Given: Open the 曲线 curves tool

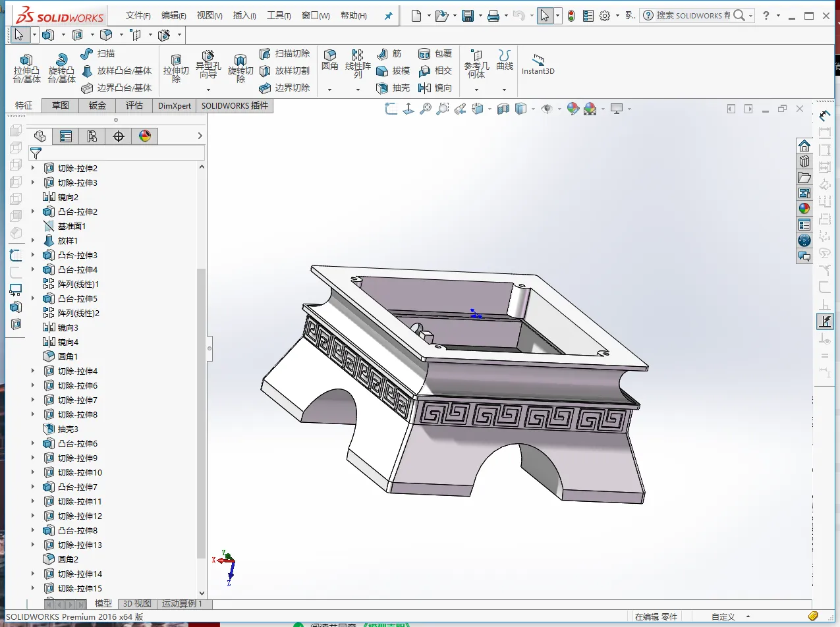Looking at the screenshot, I should pyautogui.click(x=505, y=61).
